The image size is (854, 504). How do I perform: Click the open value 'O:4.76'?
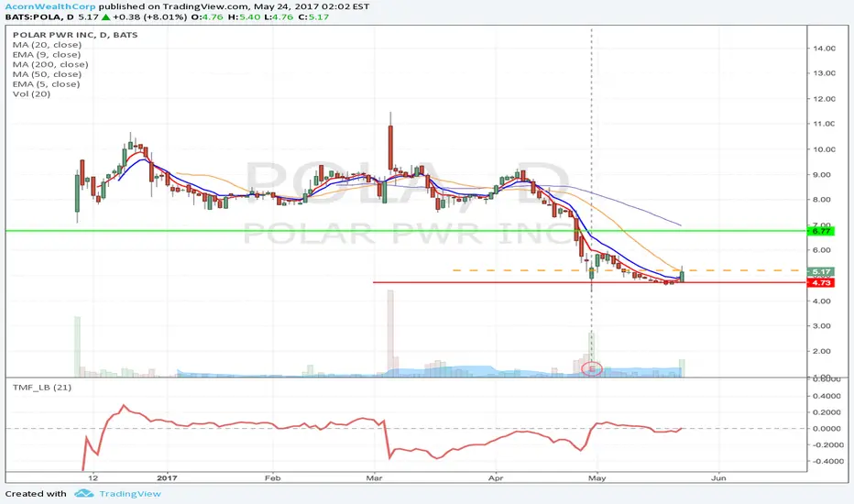tap(206, 16)
